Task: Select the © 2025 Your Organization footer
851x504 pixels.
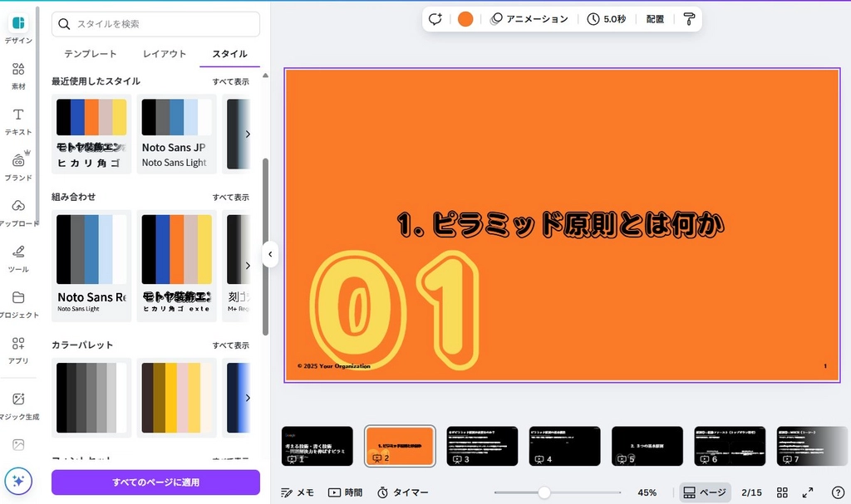Action: pos(334,366)
